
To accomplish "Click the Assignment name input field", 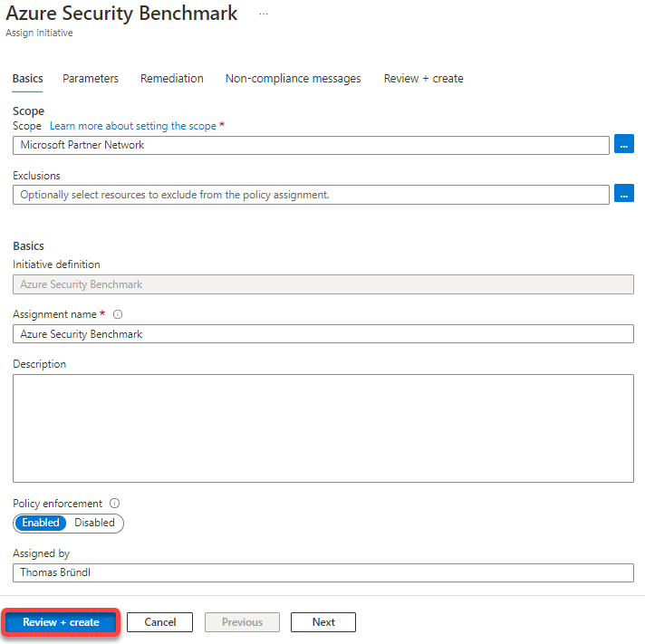I will click(323, 334).
